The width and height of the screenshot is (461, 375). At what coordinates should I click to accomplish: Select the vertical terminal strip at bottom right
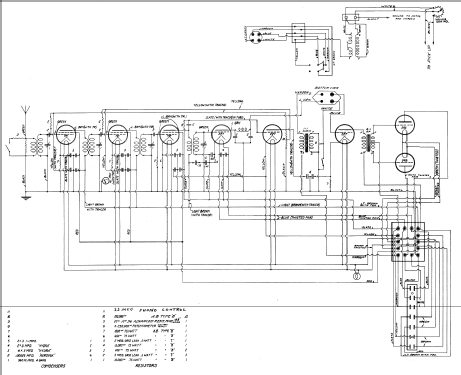[x=412, y=318]
